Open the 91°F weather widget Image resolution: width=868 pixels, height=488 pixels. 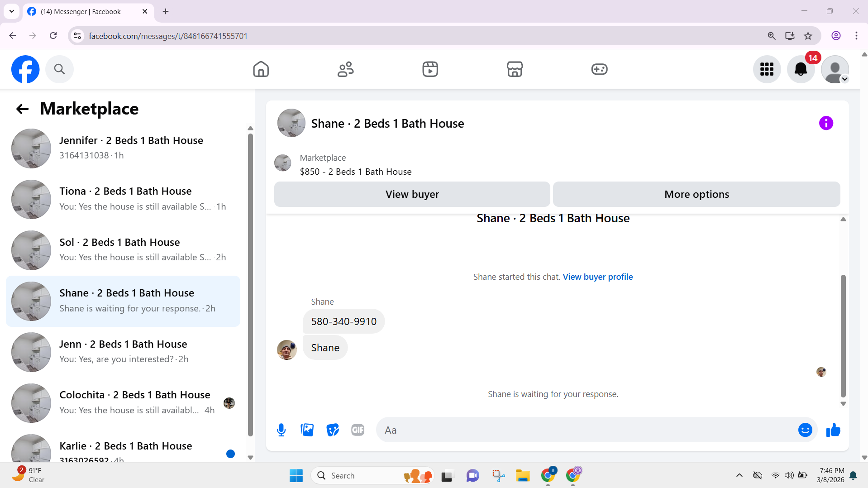pyautogui.click(x=29, y=475)
